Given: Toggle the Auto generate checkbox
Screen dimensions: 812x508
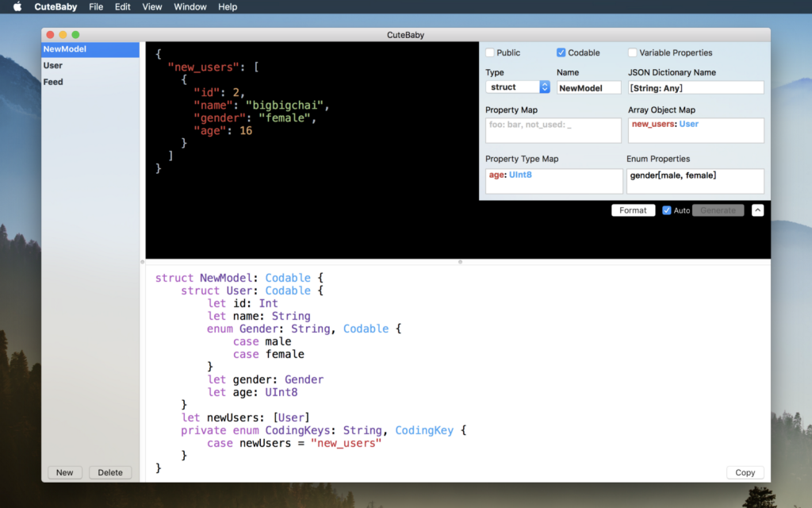Looking at the screenshot, I should coord(667,210).
